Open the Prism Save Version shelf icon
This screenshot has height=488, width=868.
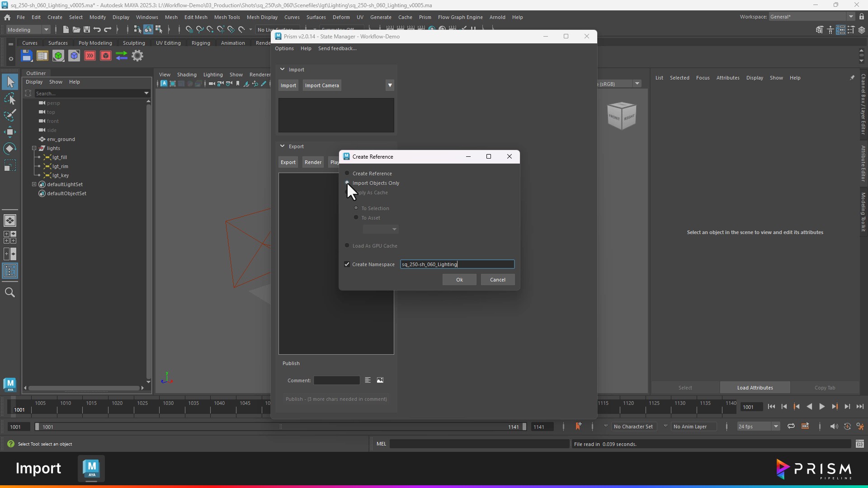27,56
